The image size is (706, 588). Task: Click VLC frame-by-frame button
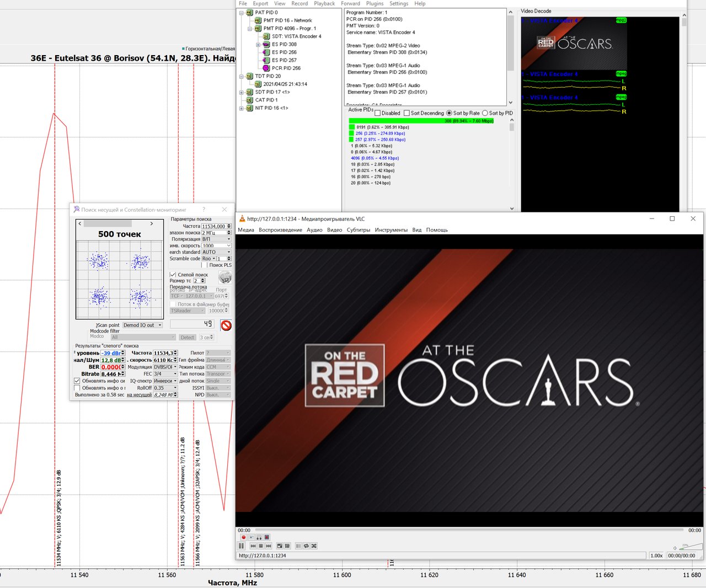(x=267, y=537)
